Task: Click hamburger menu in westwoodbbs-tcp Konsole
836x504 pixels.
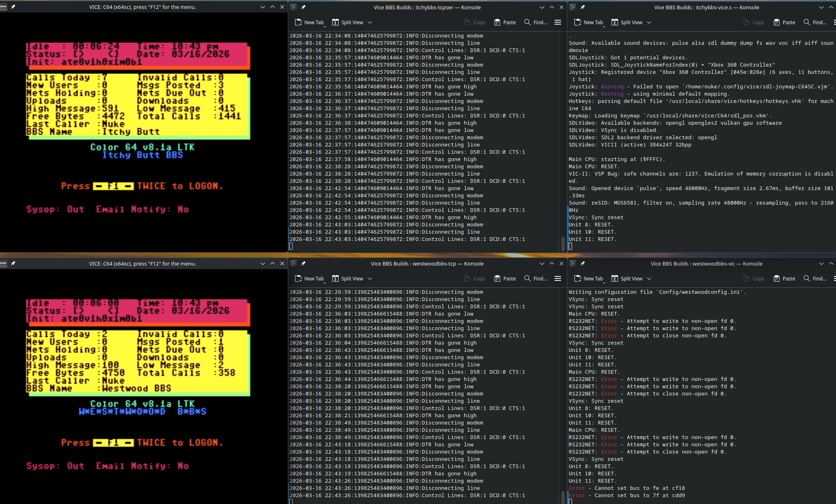Action: tap(558, 278)
